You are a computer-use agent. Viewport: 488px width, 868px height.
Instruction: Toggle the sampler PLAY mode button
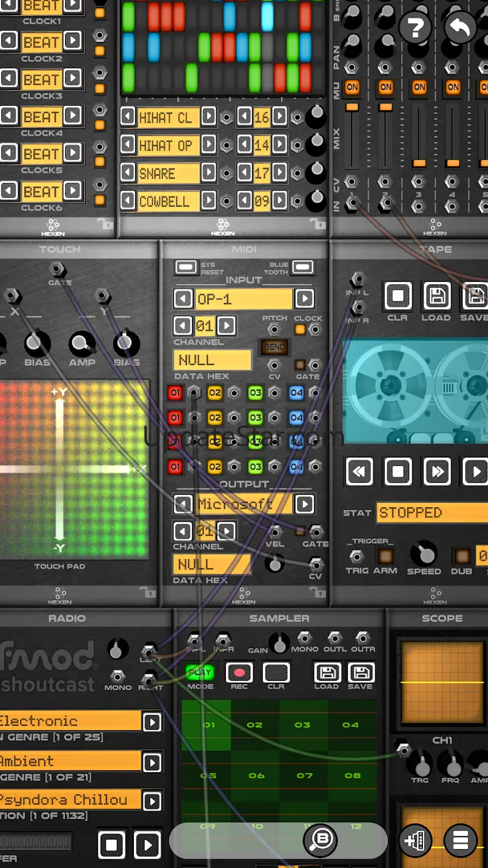click(x=200, y=673)
